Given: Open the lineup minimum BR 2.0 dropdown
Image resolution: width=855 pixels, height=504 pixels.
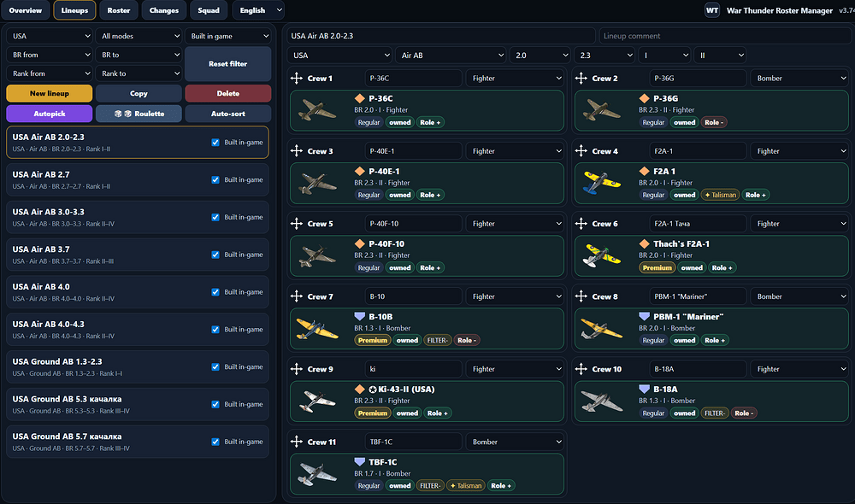Looking at the screenshot, I should [x=540, y=55].
